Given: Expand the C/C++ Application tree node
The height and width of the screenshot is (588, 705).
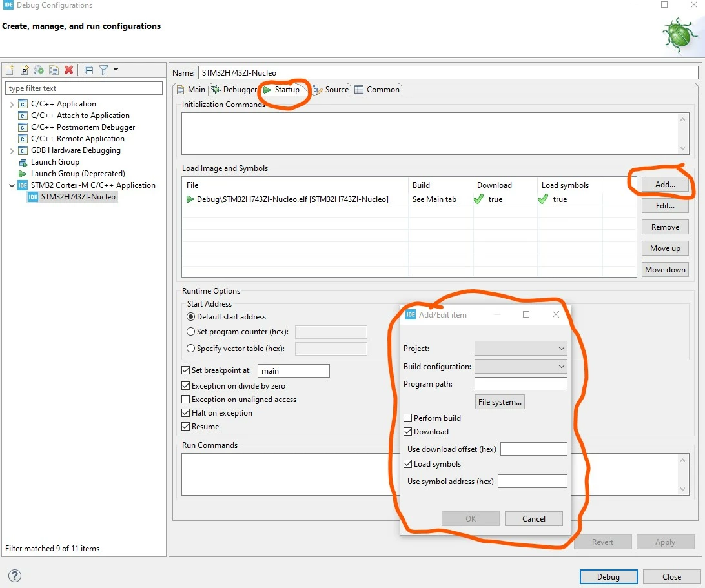Looking at the screenshot, I should click(12, 105).
